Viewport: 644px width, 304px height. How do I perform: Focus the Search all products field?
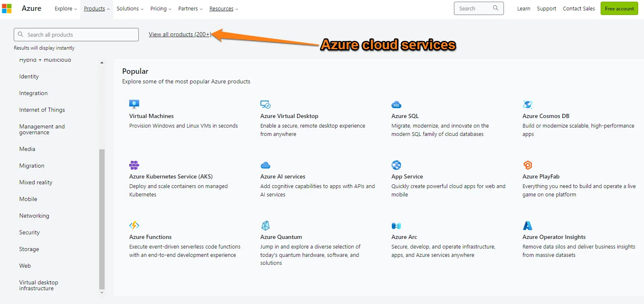click(76, 35)
